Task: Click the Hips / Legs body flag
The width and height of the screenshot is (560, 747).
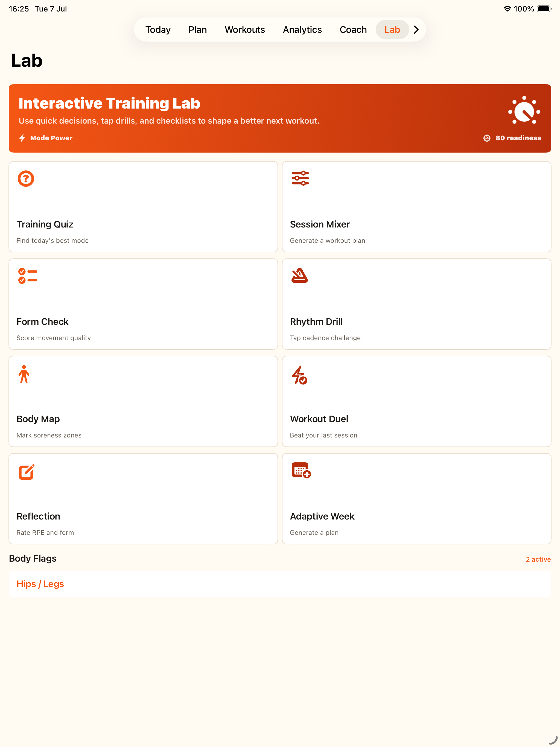Action: pyautogui.click(x=280, y=584)
